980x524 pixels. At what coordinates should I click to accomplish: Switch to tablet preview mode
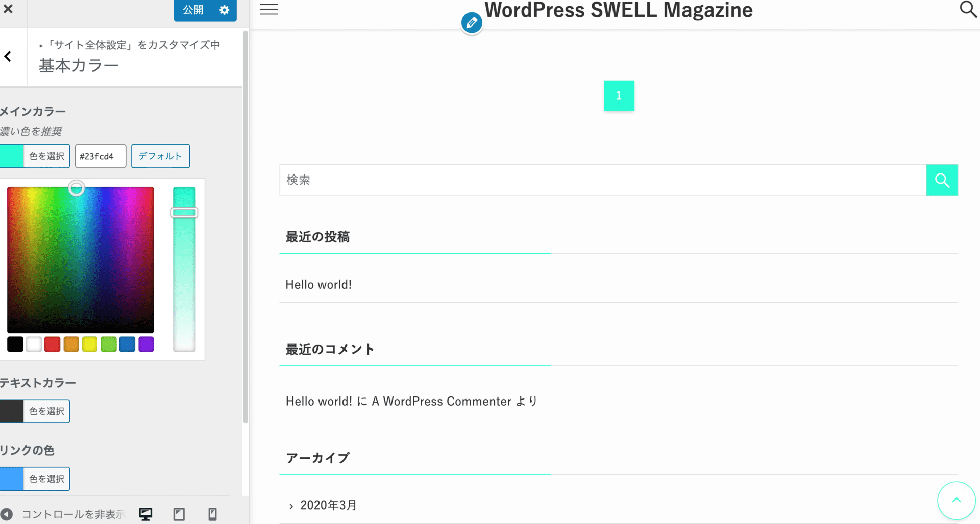179,514
